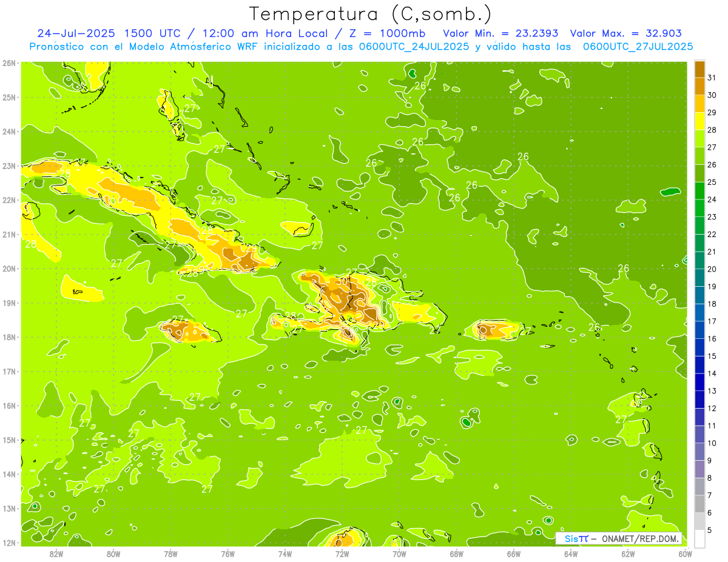Click the 'Valor Min. = 23.2393' readout

pyautogui.click(x=500, y=33)
